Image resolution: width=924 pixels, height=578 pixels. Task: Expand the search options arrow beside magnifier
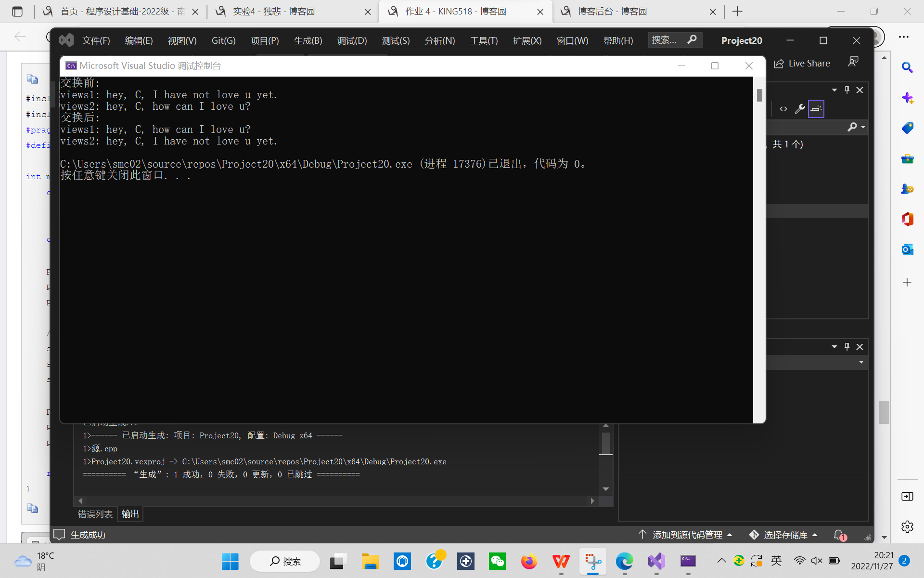coord(863,127)
